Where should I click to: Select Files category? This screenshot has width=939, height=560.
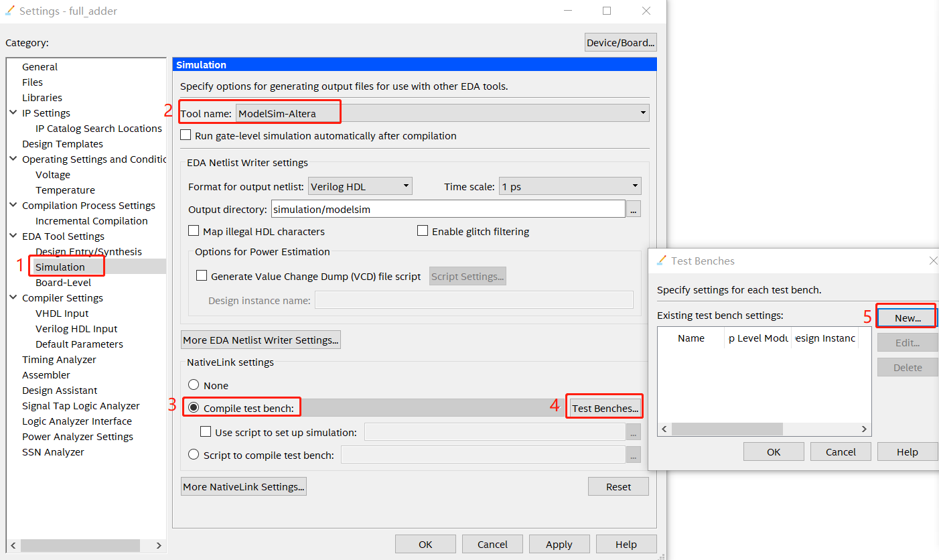[32, 82]
